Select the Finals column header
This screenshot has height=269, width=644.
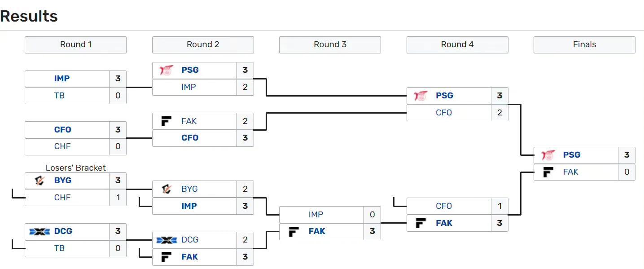coord(584,44)
